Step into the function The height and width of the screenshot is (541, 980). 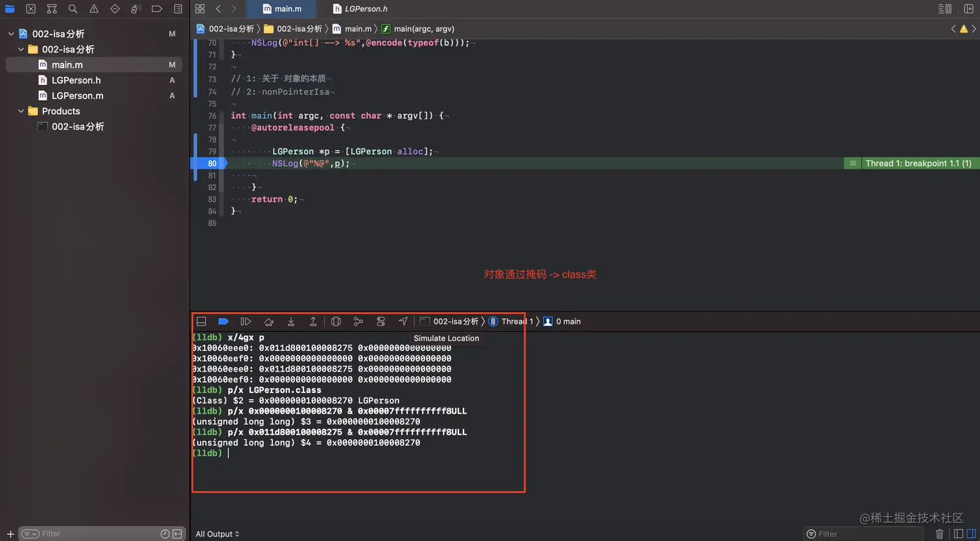click(x=291, y=321)
